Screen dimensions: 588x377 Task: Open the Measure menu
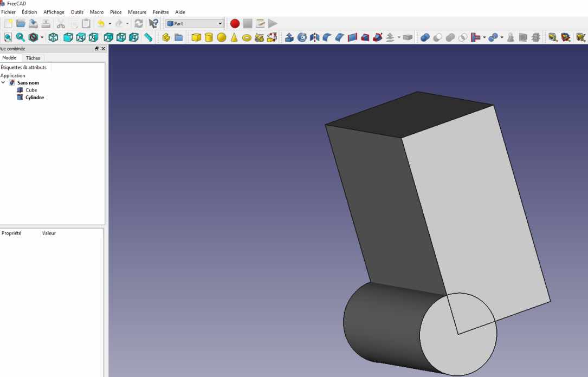coord(137,12)
